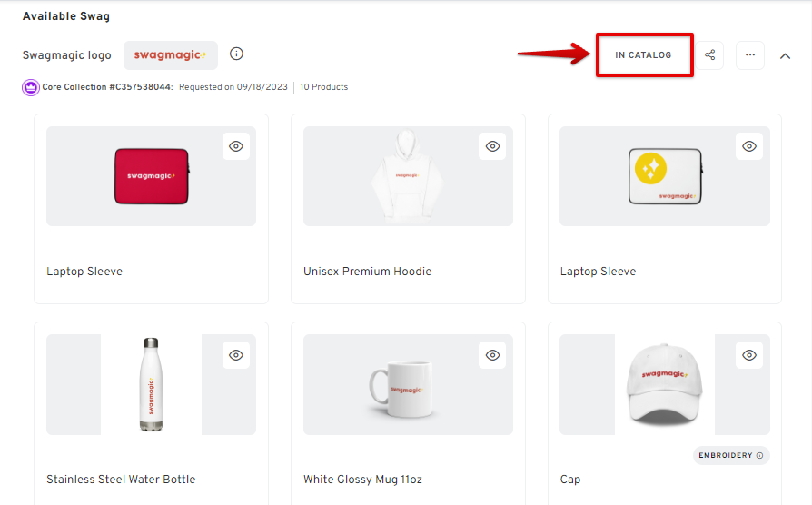The height and width of the screenshot is (505, 812).
Task: Click the Swagmagic logo collection name
Action: [67, 55]
